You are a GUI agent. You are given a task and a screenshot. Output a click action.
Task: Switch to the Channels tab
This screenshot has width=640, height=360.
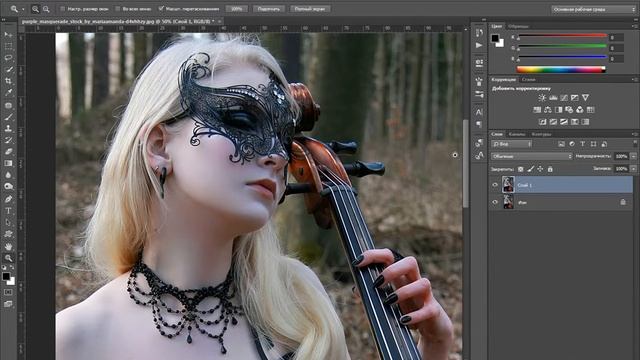coord(517,134)
